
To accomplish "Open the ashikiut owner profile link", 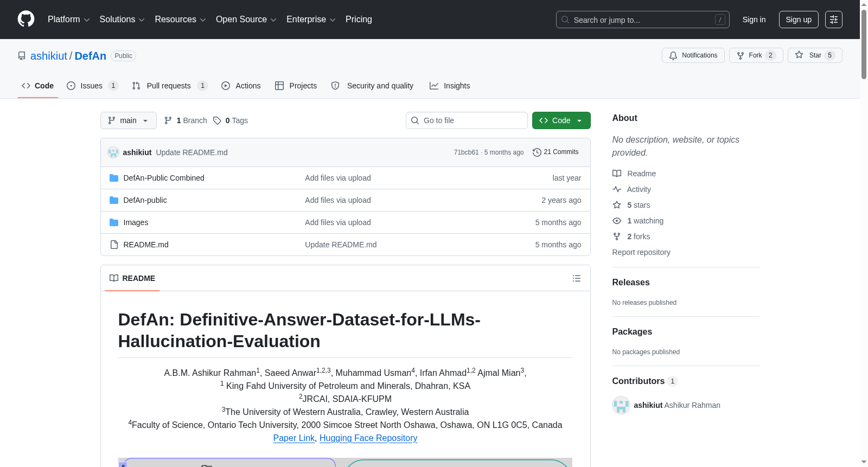I will click(x=49, y=56).
